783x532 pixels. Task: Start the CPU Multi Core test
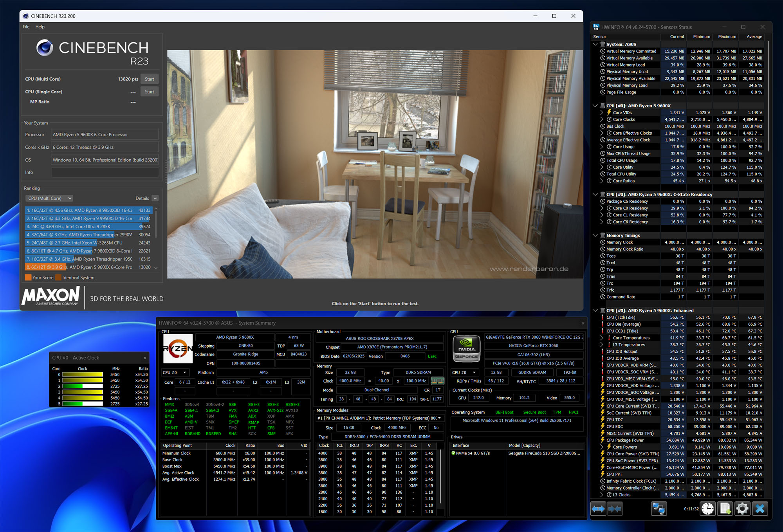(x=149, y=79)
